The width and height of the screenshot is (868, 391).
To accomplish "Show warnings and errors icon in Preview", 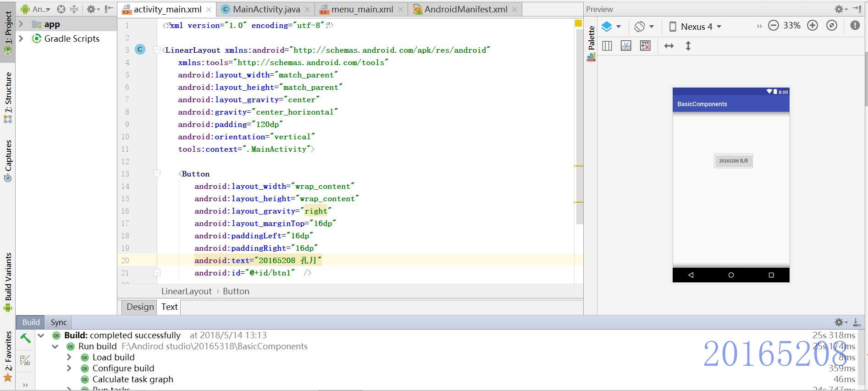I will (855, 26).
